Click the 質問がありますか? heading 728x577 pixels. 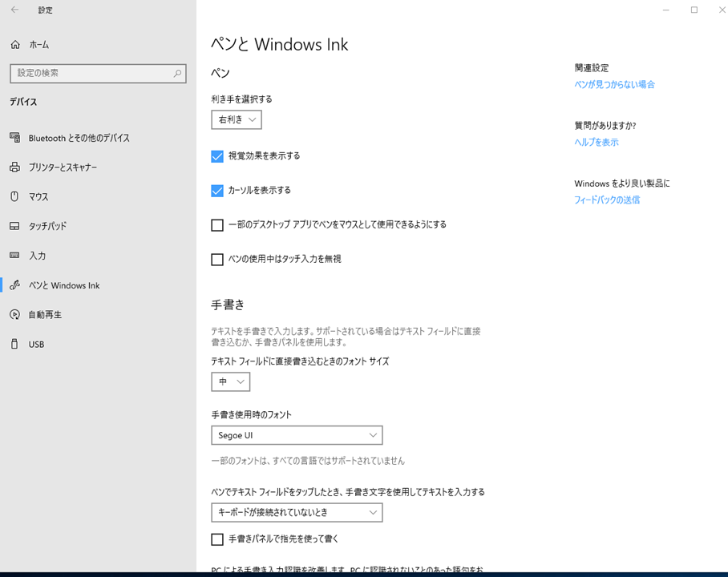pyautogui.click(x=605, y=125)
